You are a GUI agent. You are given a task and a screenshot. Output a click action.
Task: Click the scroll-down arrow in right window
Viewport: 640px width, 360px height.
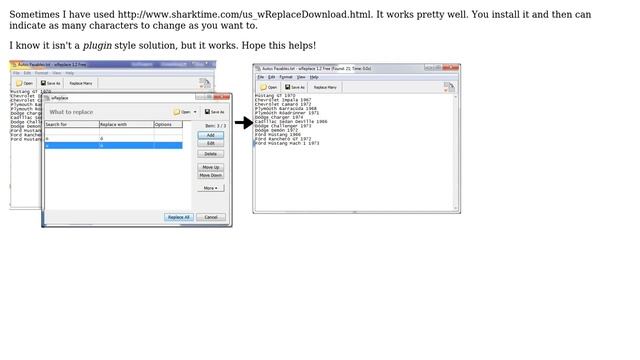pyautogui.click(x=456, y=208)
